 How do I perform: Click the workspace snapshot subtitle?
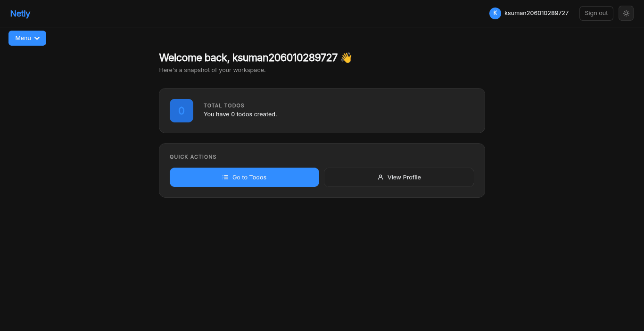(213, 70)
